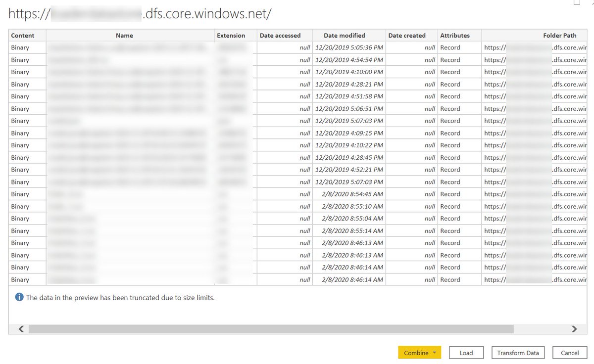The height and width of the screenshot is (364, 594).
Task: Click the first Binary entry in Content column
Action: [x=20, y=47]
